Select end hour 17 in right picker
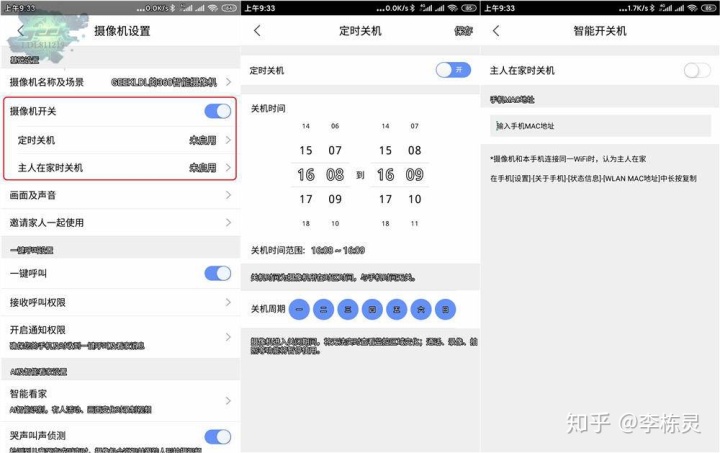The width and height of the screenshot is (720, 453). pos(385,199)
